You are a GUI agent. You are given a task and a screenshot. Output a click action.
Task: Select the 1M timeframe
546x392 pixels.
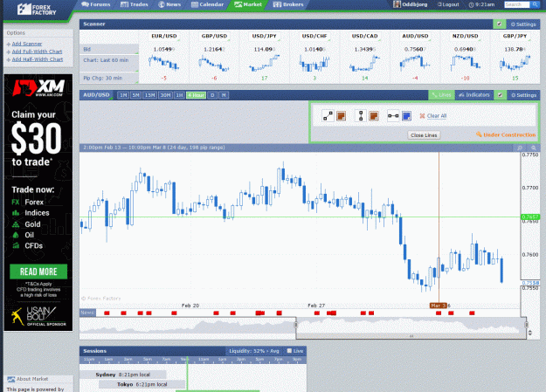[x=123, y=95]
